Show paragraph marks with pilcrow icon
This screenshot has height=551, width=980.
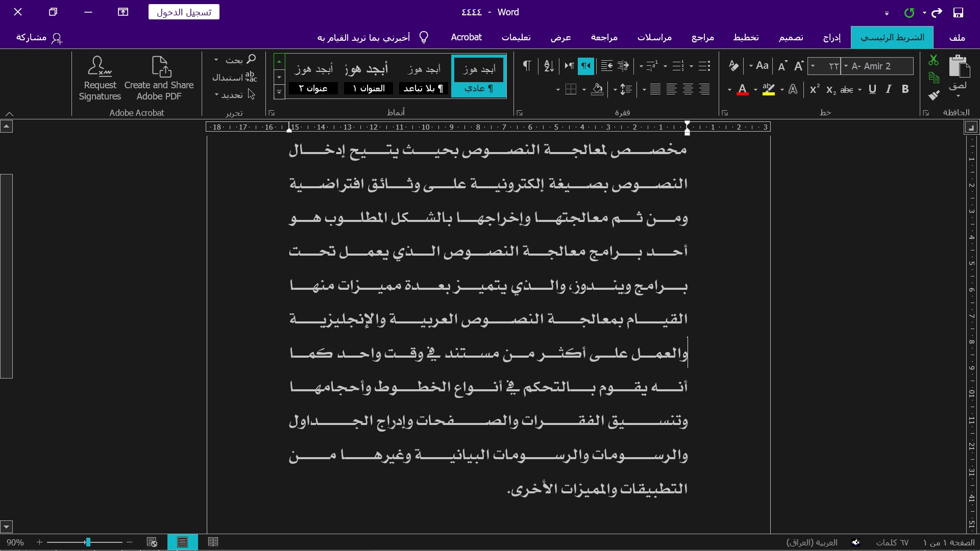[527, 66]
